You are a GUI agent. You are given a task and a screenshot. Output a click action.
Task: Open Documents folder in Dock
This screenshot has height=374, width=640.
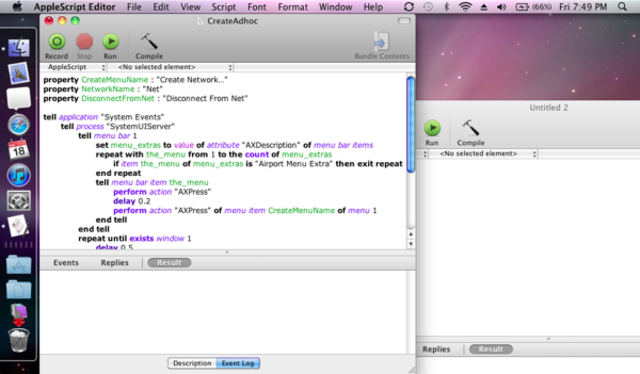(19, 289)
